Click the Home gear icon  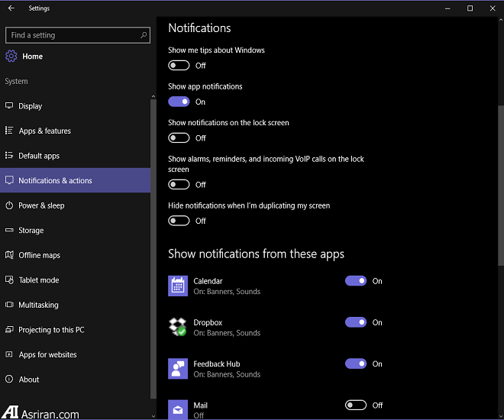pyautogui.click(x=11, y=57)
